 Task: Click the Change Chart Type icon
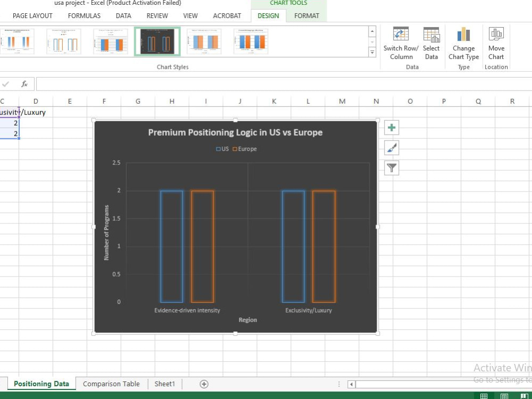tap(463, 44)
